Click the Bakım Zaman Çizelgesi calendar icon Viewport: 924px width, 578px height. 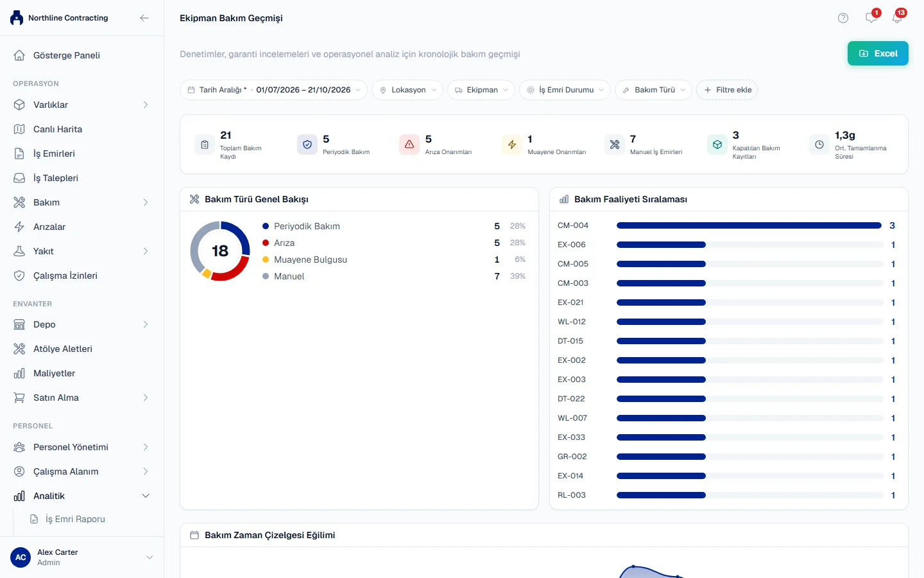(x=194, y=535)
